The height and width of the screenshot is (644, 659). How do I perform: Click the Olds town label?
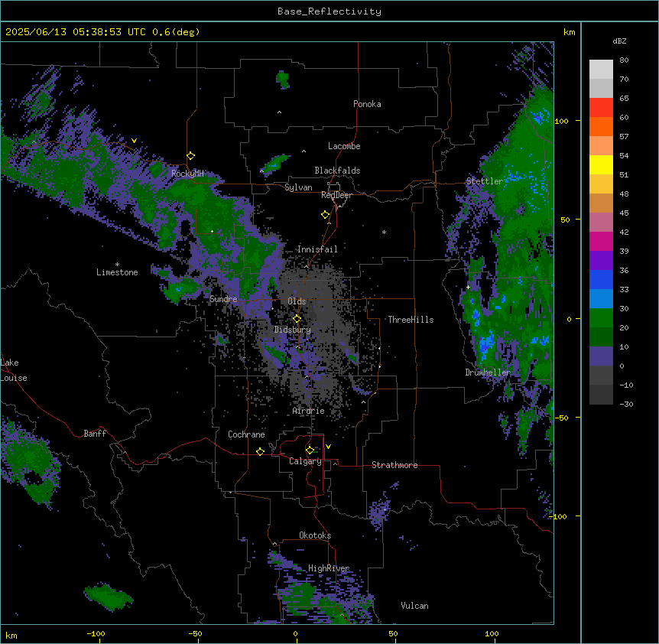[x=297, y=301]
